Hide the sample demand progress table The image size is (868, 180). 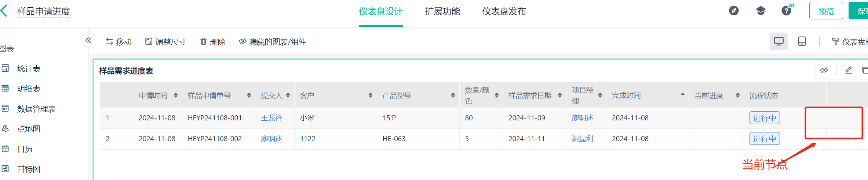(824, 70)
